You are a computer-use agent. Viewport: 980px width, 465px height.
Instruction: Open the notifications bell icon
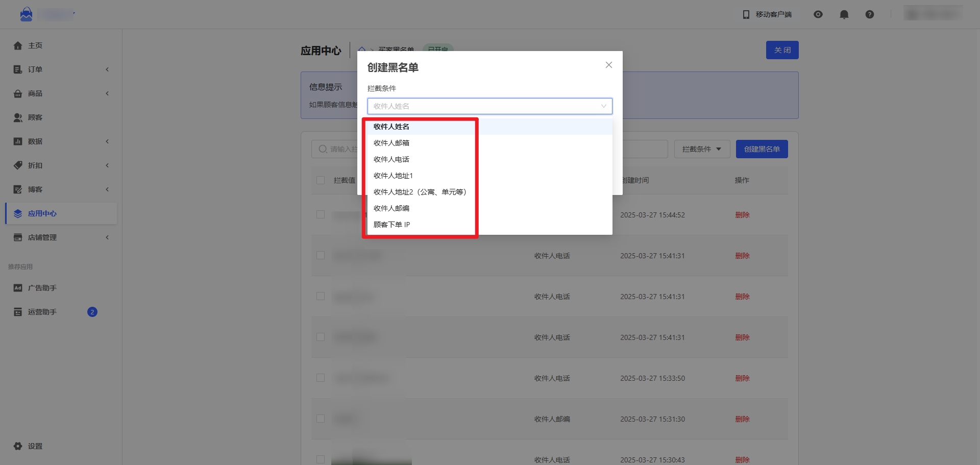coord(844,14)
